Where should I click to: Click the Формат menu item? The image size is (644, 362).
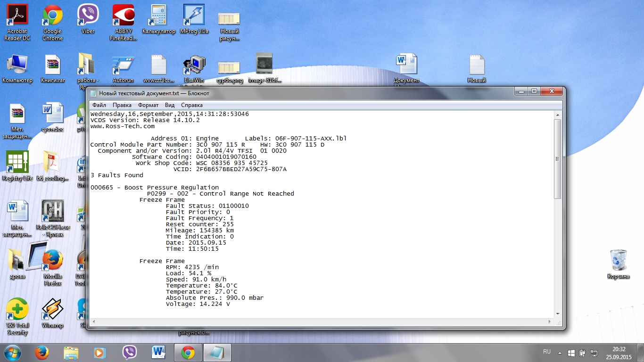click(148, 105)
